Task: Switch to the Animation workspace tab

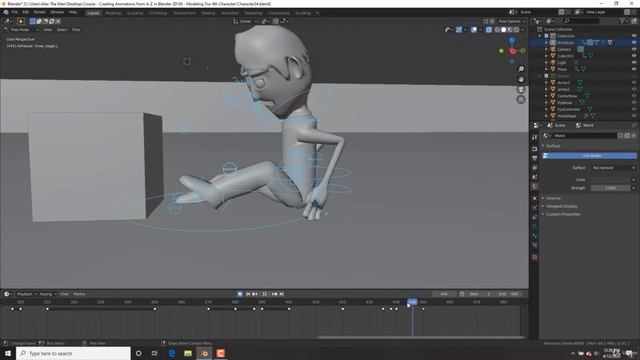Action: (x=230, y=13)
